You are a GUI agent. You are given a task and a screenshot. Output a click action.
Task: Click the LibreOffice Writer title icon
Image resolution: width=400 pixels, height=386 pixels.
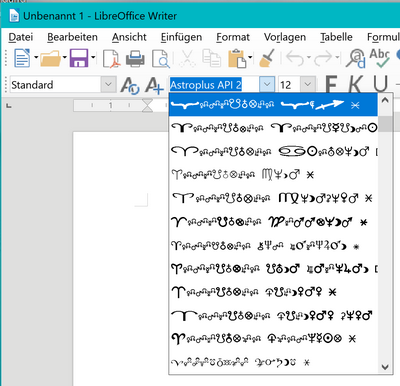click(x=14, y=16)
